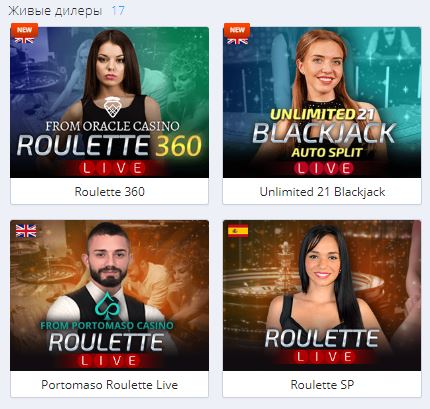Image resolution: width=430 pixels, height=409 pixels.
Task: Click the Spanish flag on Roulette SP
Action: (238, 231)
